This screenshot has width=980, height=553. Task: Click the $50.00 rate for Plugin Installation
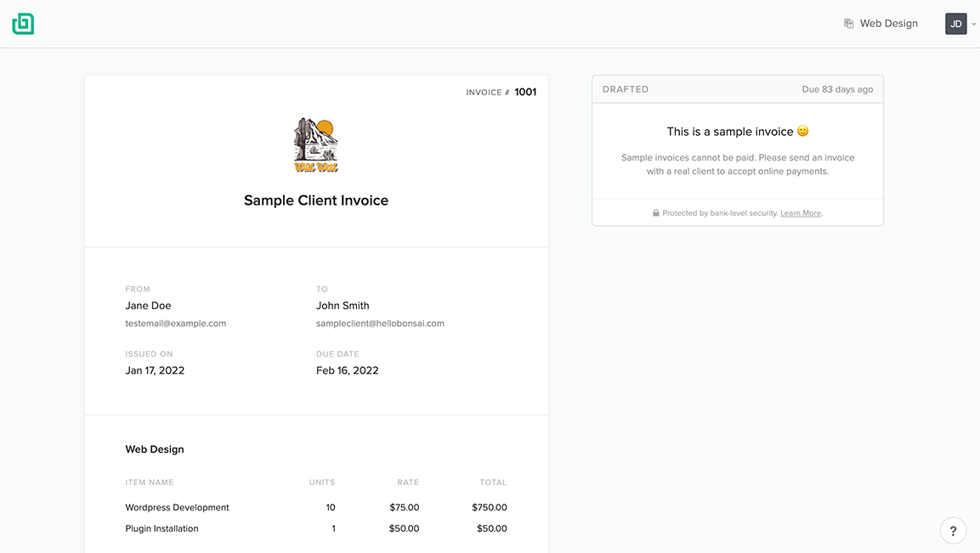pos(405,528)
